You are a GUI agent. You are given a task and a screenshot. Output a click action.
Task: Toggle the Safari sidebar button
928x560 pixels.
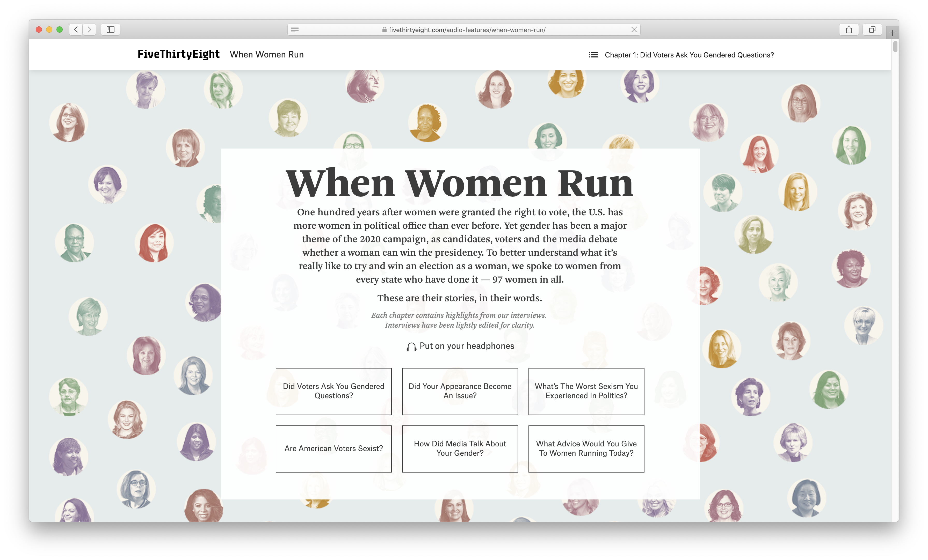[110, 29]
